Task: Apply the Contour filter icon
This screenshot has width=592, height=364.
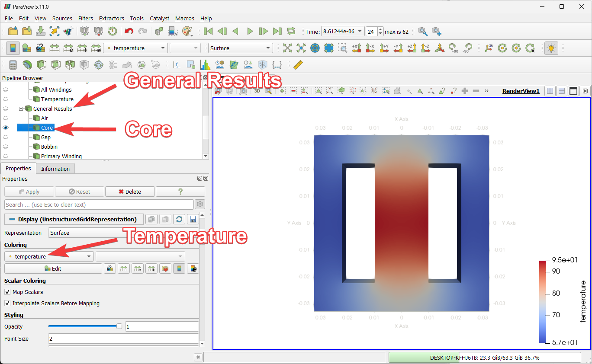Action: point(27,65)
